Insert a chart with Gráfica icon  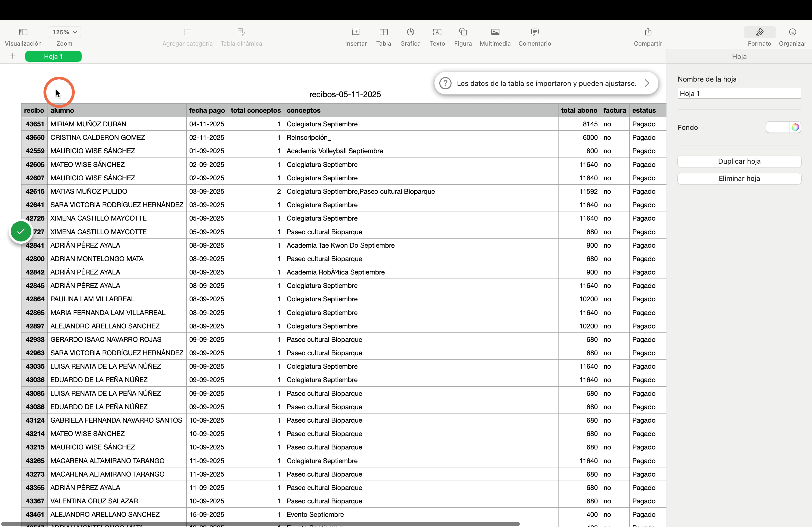point(411,32)
